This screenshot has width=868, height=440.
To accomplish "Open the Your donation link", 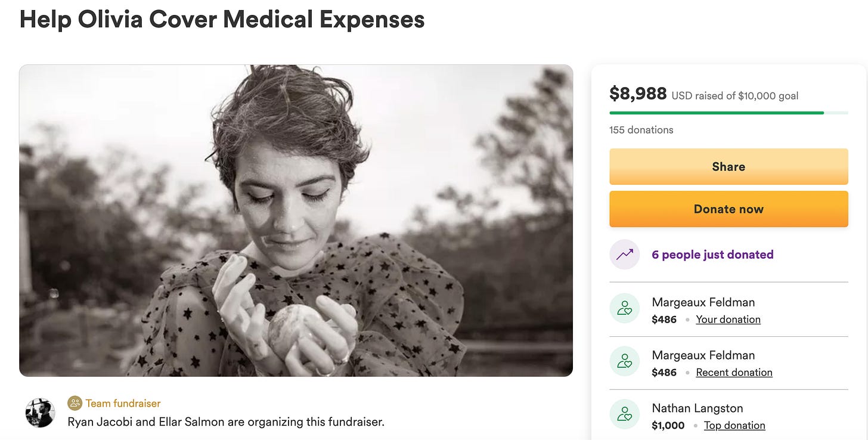I will pyautogui.click(x=728, y=320).
